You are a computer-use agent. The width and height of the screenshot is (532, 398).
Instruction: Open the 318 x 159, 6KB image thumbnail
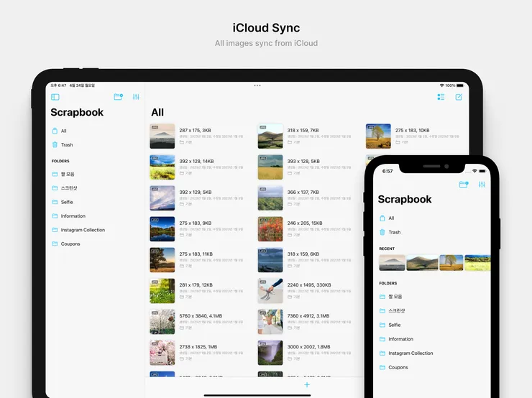(270, 260)
